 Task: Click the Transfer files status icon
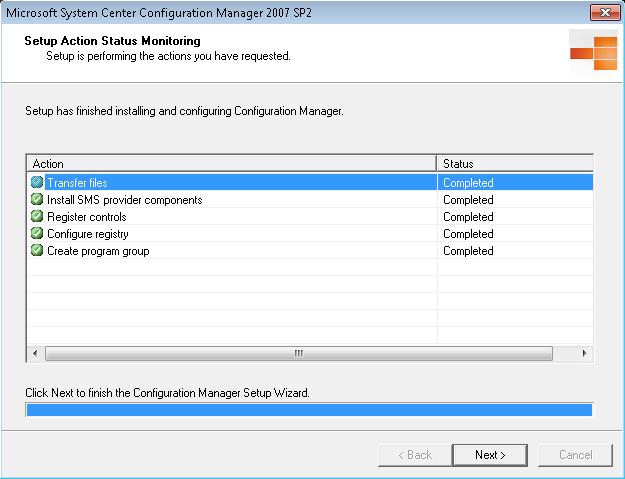pos(37,182)
